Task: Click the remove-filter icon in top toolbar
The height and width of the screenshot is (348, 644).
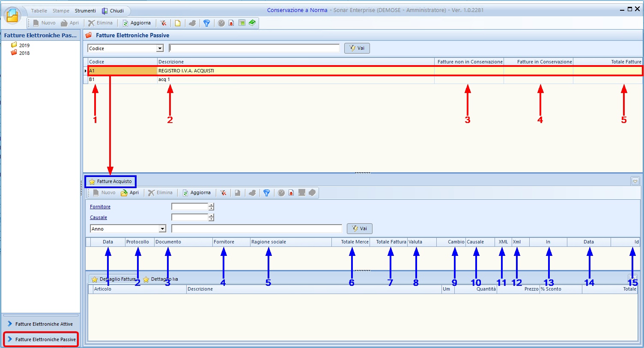Action: coord(163,23)
